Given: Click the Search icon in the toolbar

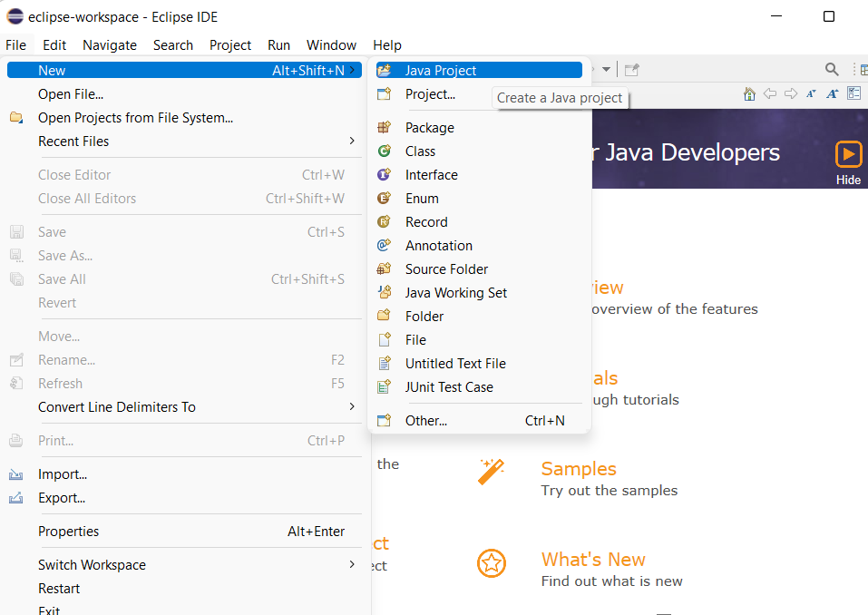Looking at the screenshot, I should coord(830,68).
